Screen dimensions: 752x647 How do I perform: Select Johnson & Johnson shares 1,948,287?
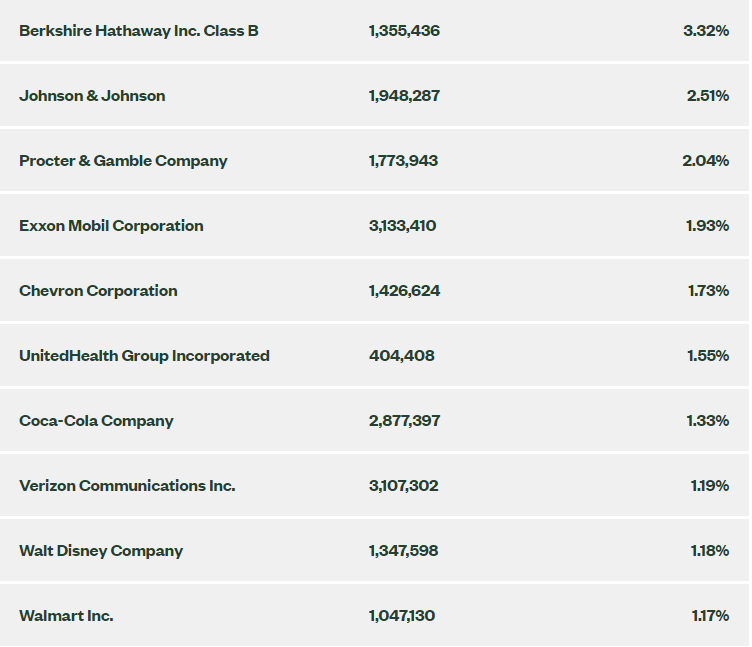[x=404, y=96]
